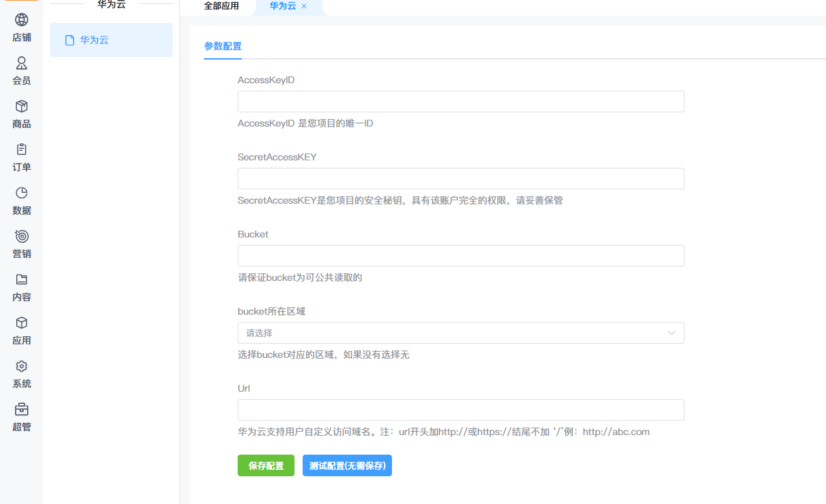The height and width of the screenshot is (504, 826).
Task: Focus the Bucket input field
Action: click(x=460, y=256)
